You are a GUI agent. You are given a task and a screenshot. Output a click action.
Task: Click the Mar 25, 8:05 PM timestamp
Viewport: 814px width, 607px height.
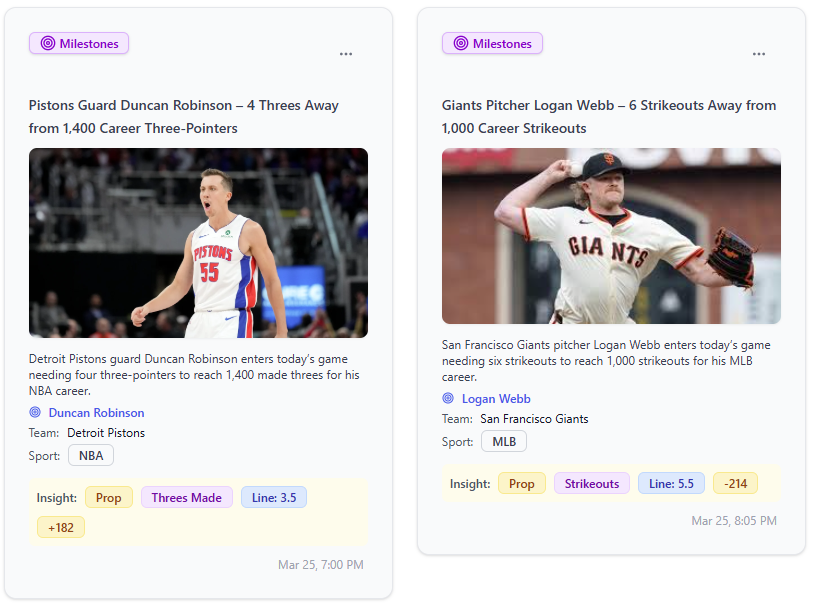[734, 521]
